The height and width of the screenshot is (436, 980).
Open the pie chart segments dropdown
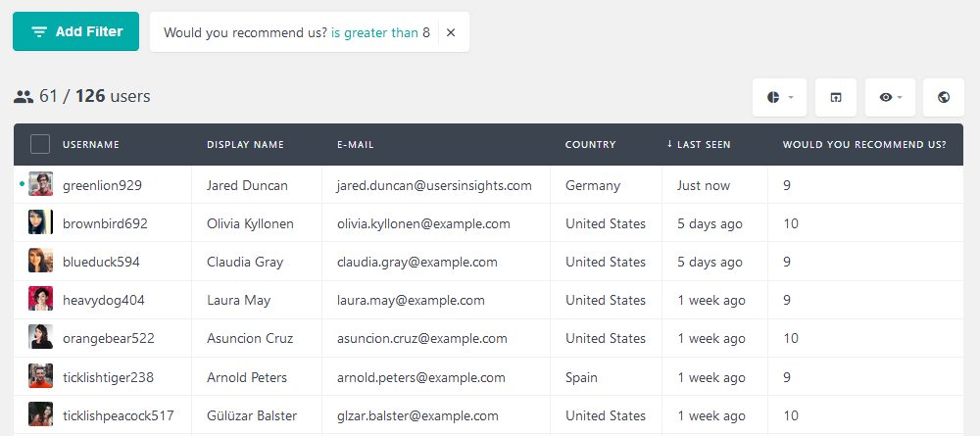(x=779, y=97)
